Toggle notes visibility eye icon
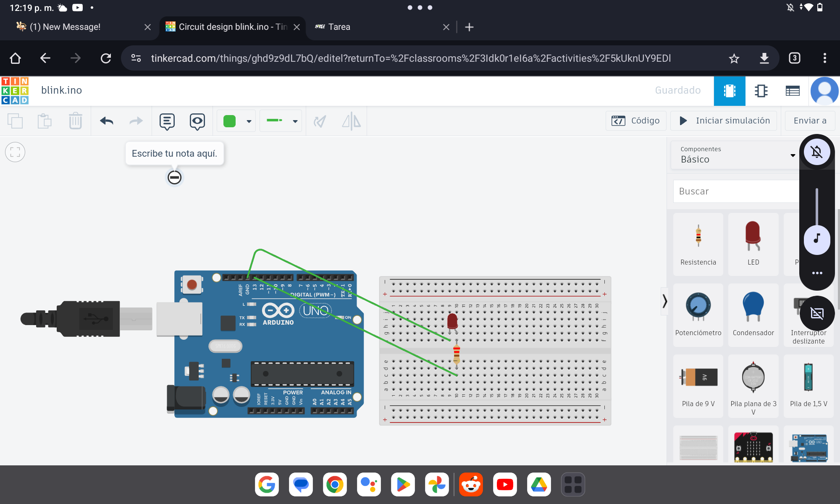The width and height of the screenshot is (840, 504). click(x=197, y=121)
